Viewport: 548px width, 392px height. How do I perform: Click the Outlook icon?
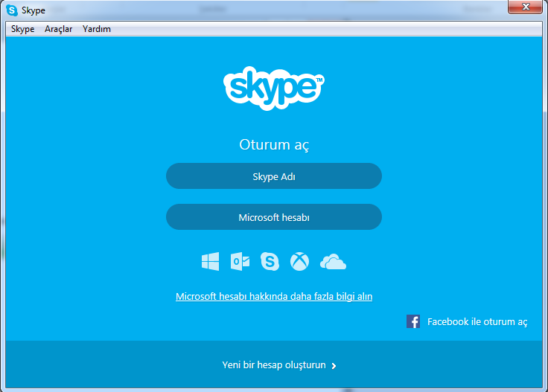tap(240, 261)
